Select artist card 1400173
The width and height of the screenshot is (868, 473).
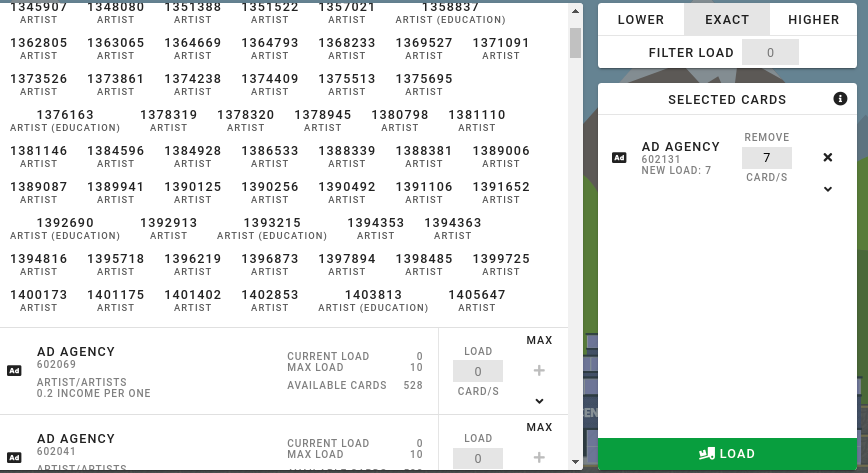[x=38, y=300]
